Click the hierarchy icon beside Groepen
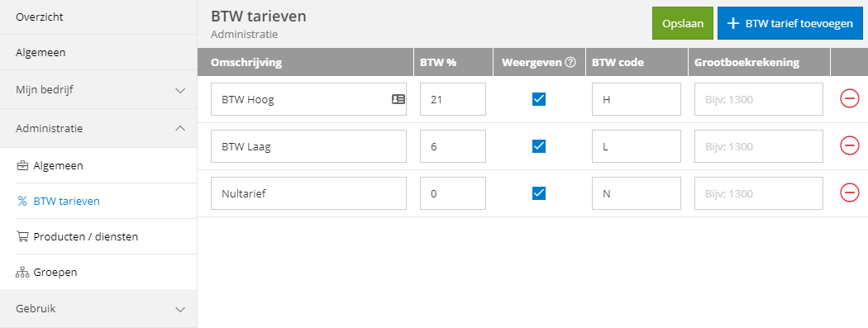The image size is (868, 328). [x=22, y=272]
